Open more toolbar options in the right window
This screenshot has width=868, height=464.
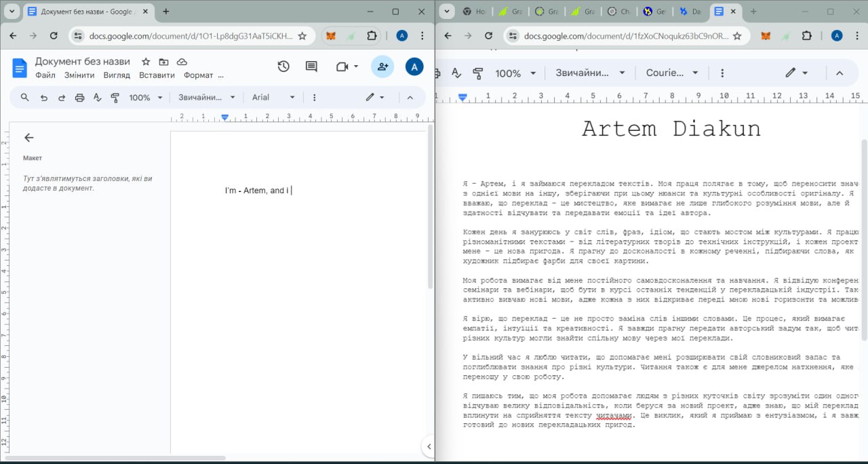click(722, 73)
